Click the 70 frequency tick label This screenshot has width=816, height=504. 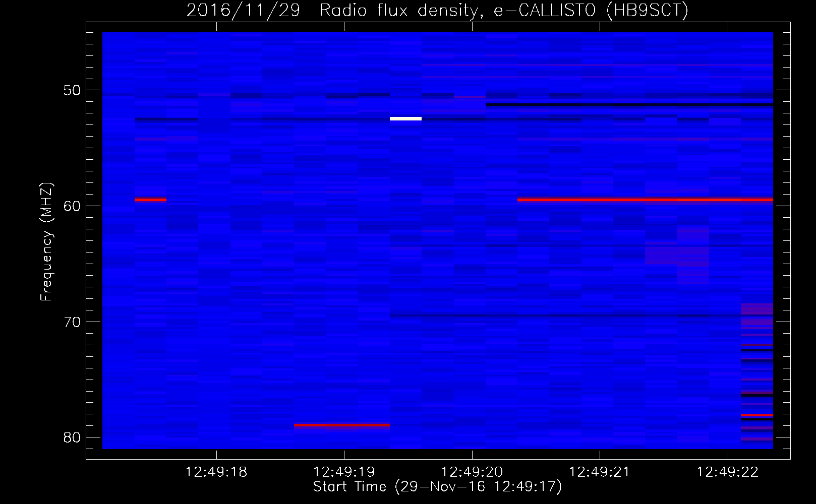point(72,322)
